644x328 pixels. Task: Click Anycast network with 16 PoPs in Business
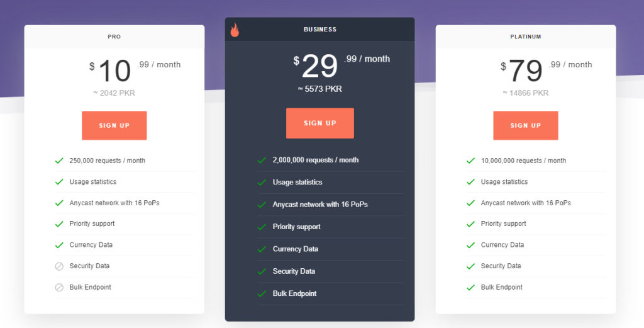point(320,204)
